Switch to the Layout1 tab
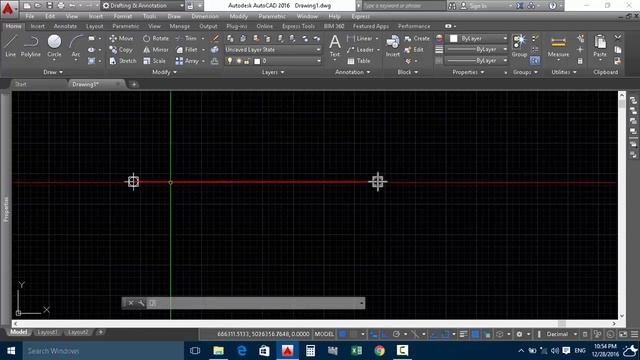The height and width of the screenshot is (360, 640). (x=47, y=332)
